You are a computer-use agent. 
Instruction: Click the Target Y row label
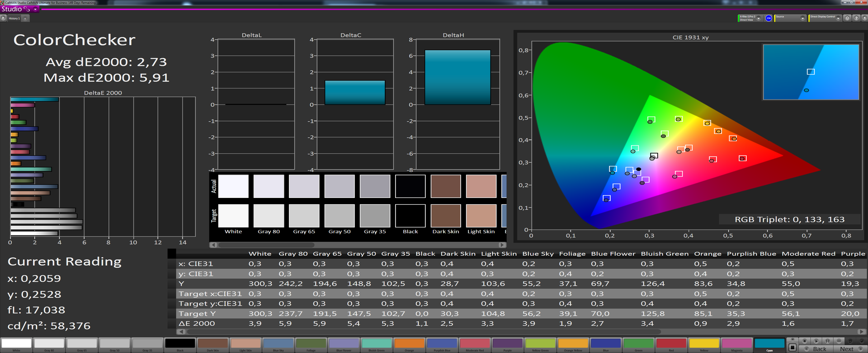(x=197, y=313)
